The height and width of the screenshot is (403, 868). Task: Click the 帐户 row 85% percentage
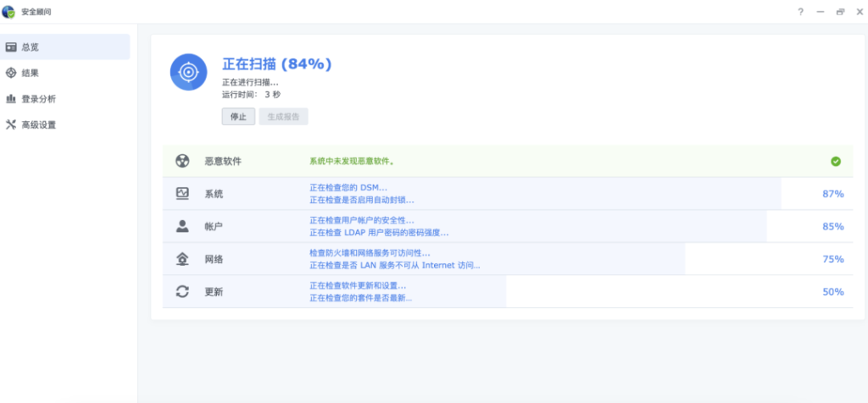point(832,226)
